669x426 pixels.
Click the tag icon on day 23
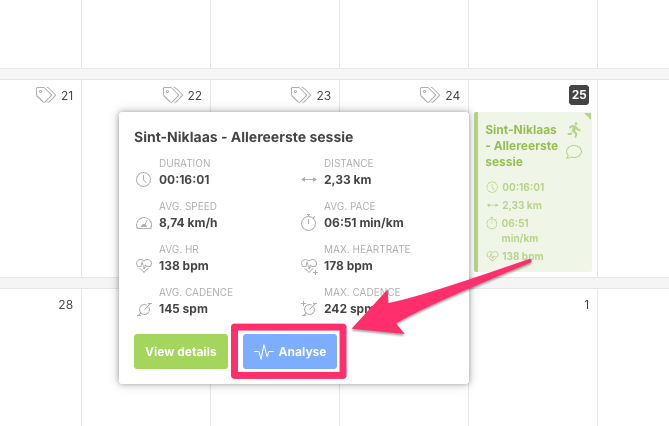click(301, 95)
